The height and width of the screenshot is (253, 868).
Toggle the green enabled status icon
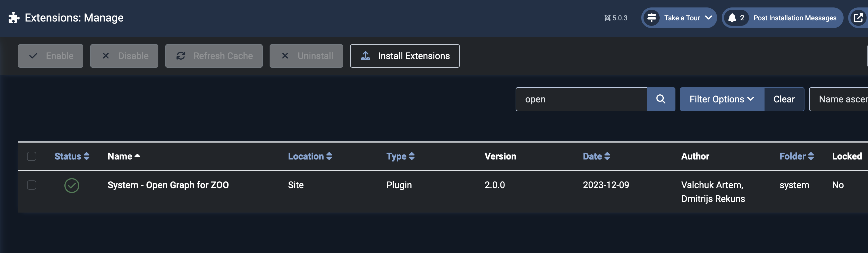[72, 185]
